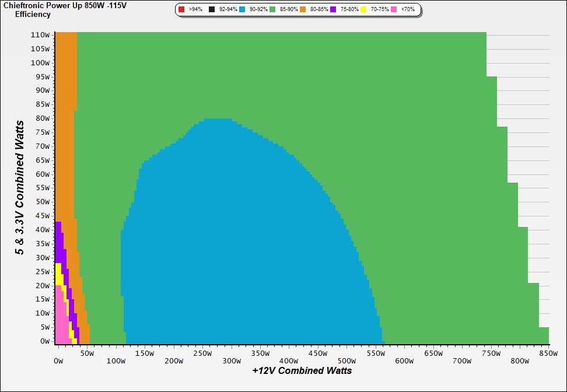Click the red >94% legend swatch
Image resolution: width=567 pixels, height=392 pixels.
coord(181,10)
